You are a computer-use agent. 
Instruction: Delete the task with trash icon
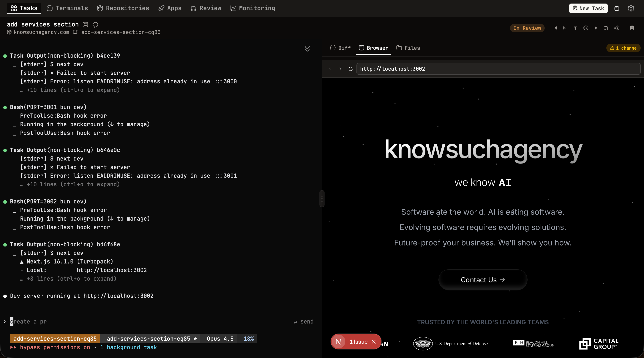tap(632, 28)
